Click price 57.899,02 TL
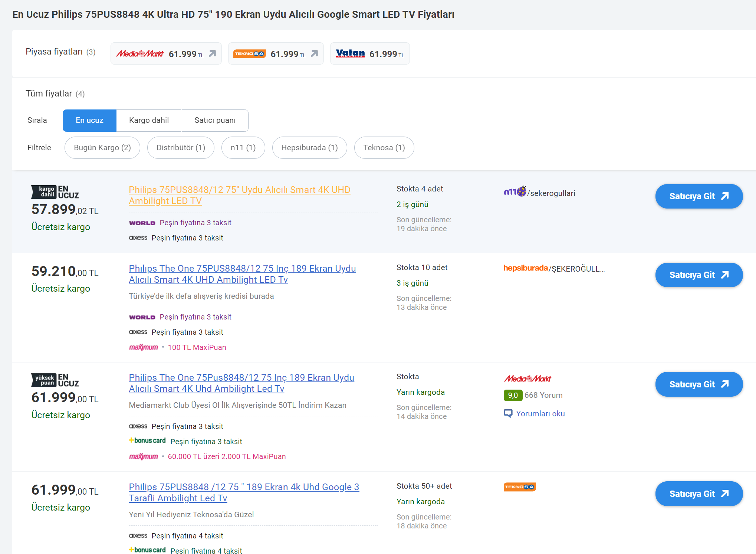The width and height of the screenshot is (756, 554). 65,210
